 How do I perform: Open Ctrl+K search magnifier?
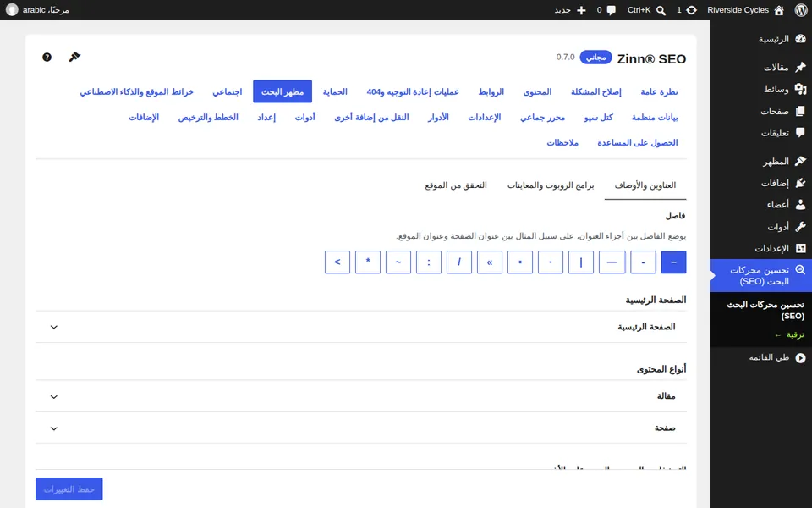pos(661,10)
